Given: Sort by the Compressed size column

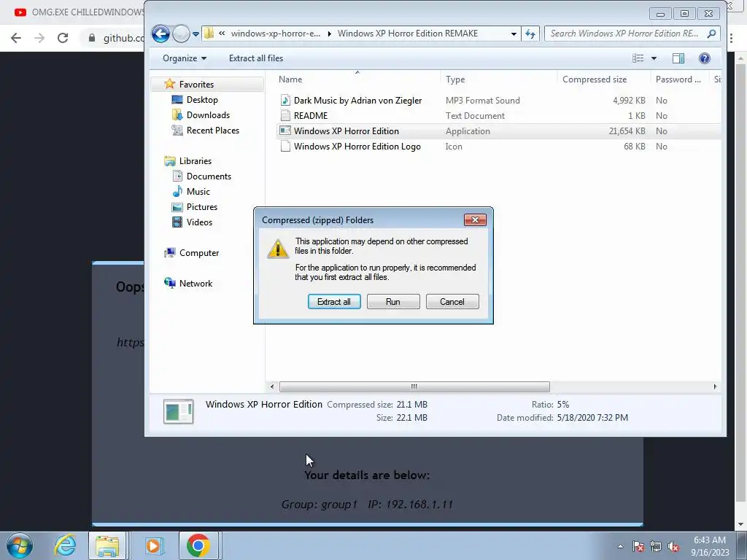Looking at the screenshot, I should click(604, 79).
